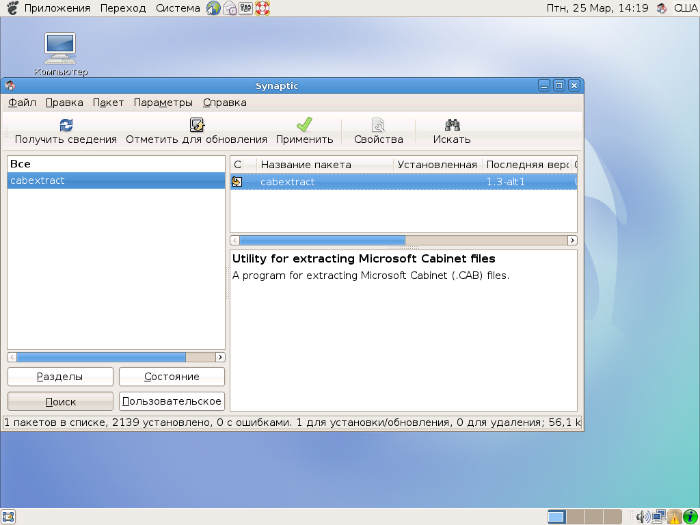
Task: Open the Пакет menu
Action: click(108, 102)
